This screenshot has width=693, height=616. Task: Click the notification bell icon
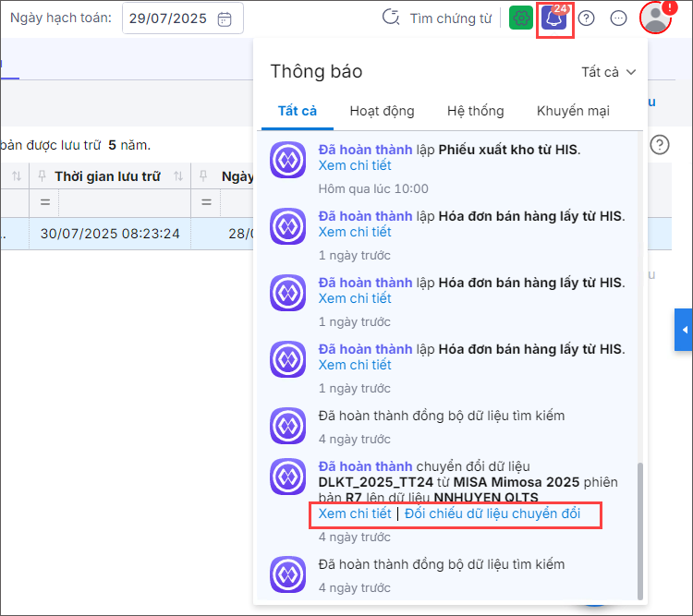(x=555, y=18)
